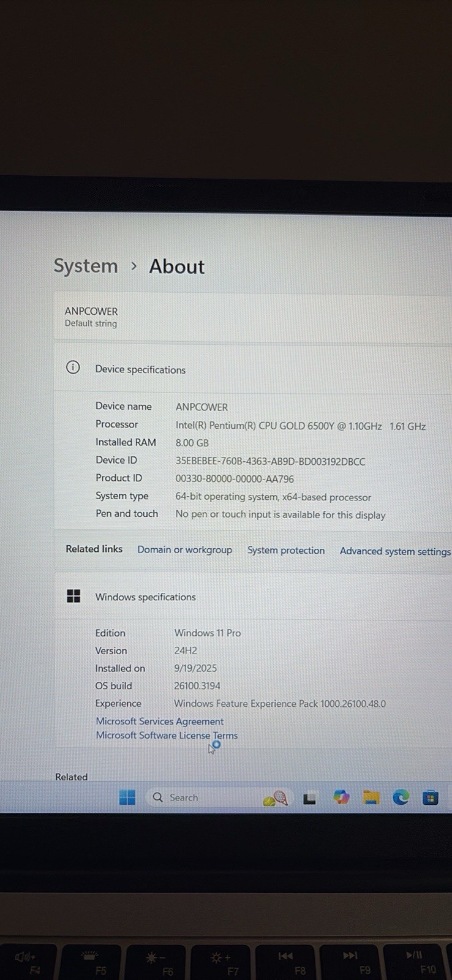Select the Version value 24H2
Viewport: 452px width, 980px height.
[186, 650]
